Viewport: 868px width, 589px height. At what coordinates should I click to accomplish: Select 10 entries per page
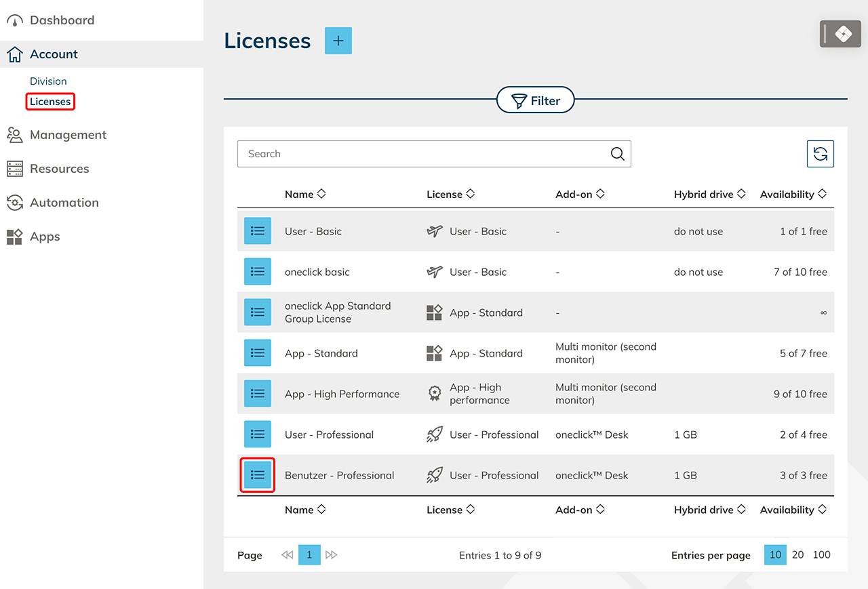[775, 554]
